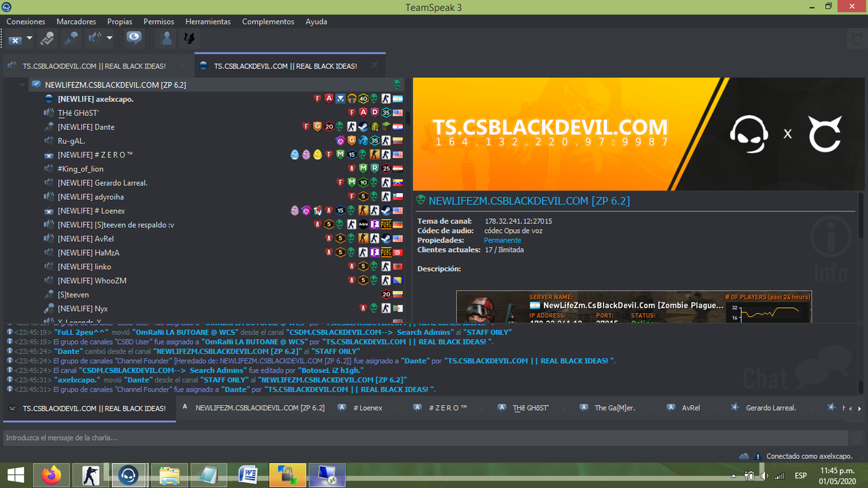Select user [NEWLIFE] adyroiha
This screenshot has height=488, width=868.
click(91, 197)
